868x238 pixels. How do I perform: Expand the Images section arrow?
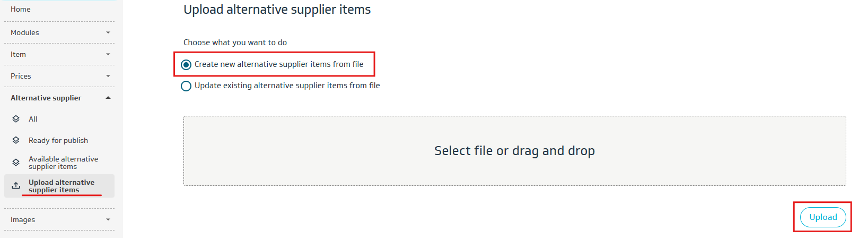pyautogui.click(x=108, y=219)
